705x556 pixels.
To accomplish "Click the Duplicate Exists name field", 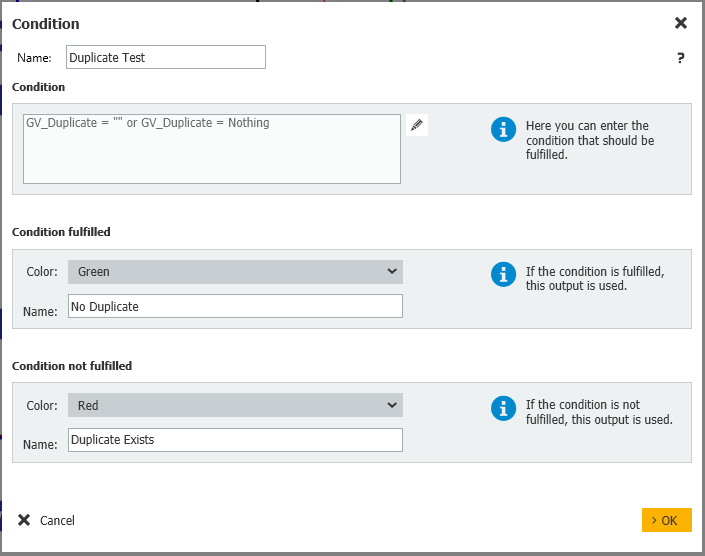I will coord(235,440).
